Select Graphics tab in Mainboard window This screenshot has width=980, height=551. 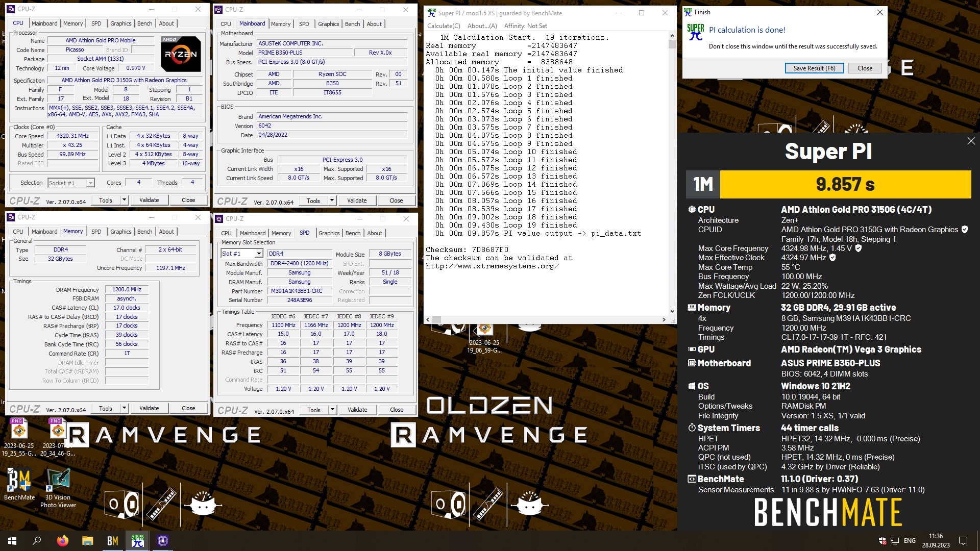point(328,24)
